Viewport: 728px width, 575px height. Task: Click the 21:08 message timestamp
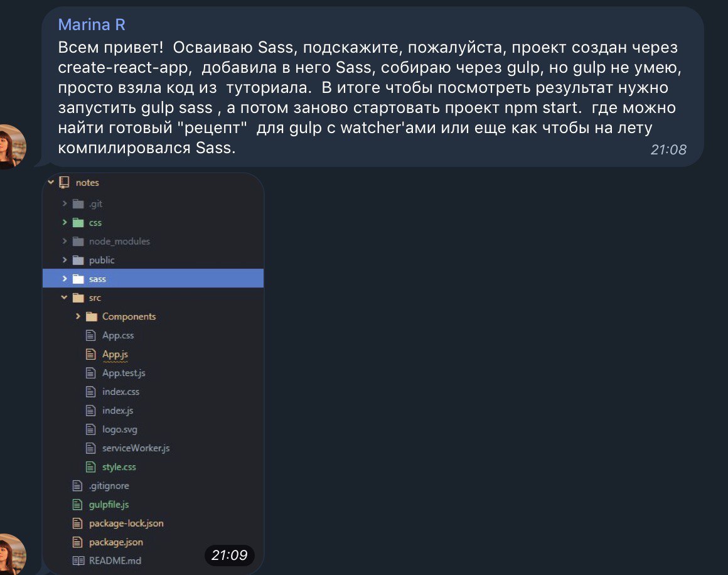668,149
